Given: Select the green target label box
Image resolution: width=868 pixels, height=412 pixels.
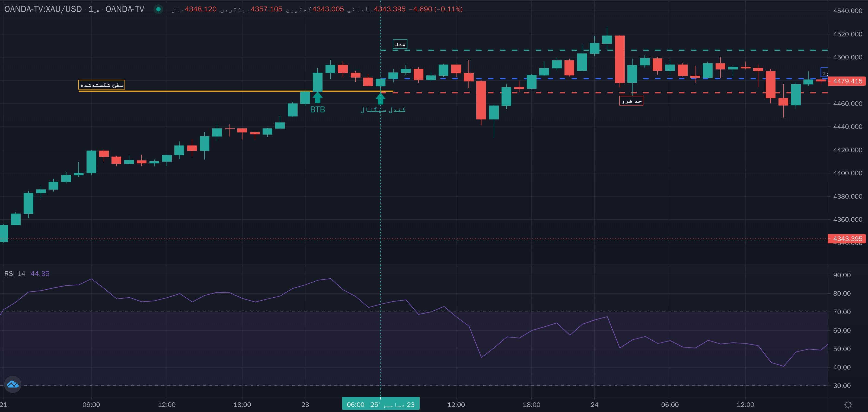Looking at the screenshot, I should coord(400,44).
